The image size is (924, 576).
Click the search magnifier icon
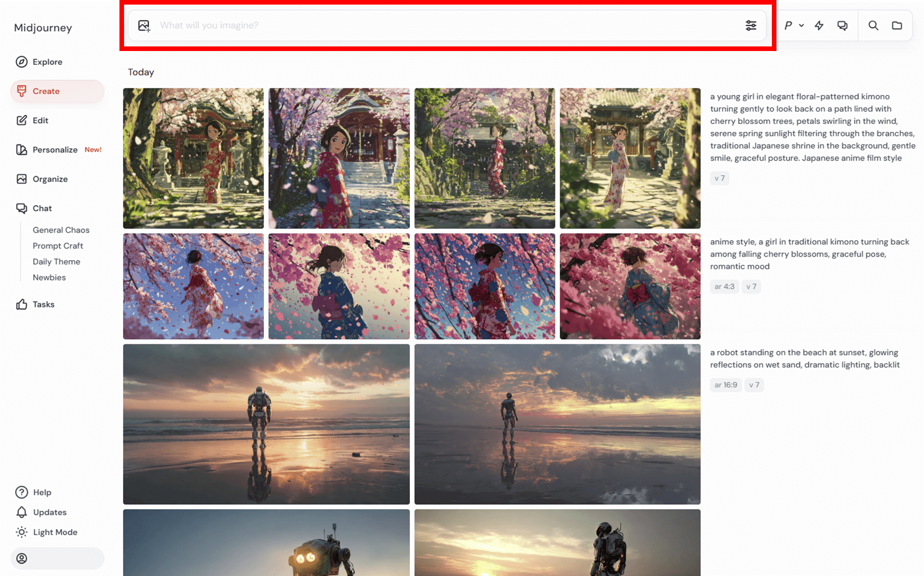873,26
